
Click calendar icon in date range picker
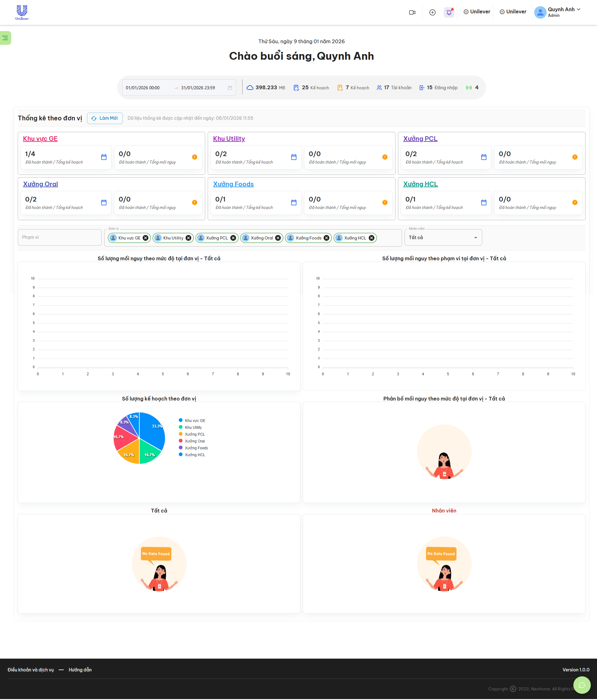tap(230, 88)
